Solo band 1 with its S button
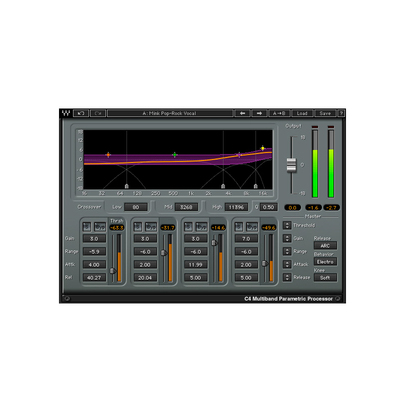Screen dimensions: 400x400 coord(86,227)
